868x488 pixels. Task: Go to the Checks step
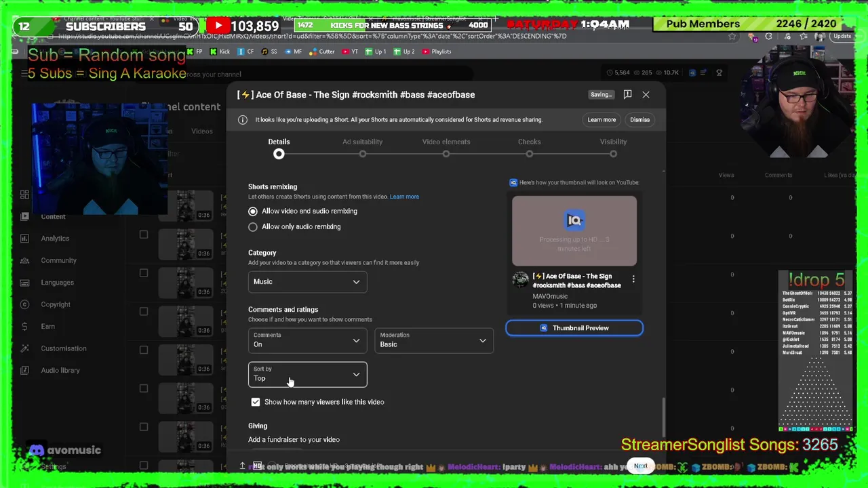pos(530,148)
